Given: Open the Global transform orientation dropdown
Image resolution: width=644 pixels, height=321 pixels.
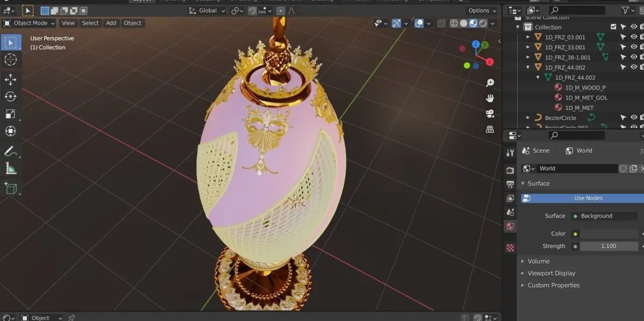Looking at the screenshot, I should (207, 11).
